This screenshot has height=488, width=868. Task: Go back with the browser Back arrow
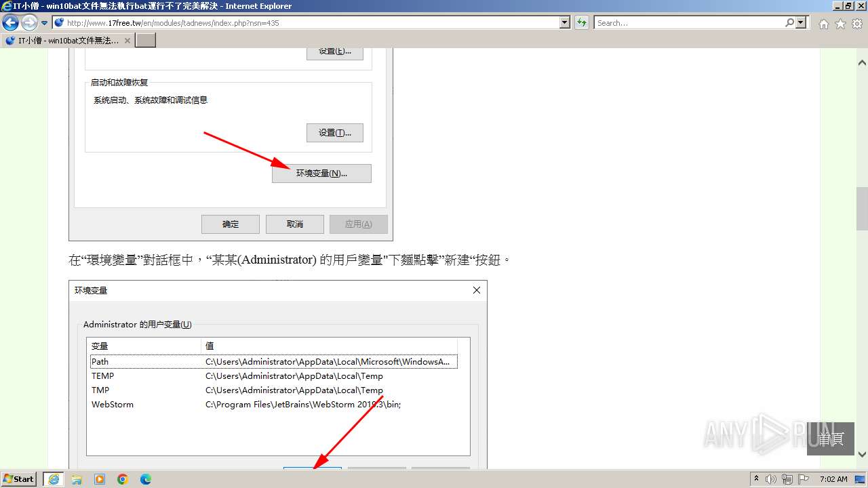(10, 22)
